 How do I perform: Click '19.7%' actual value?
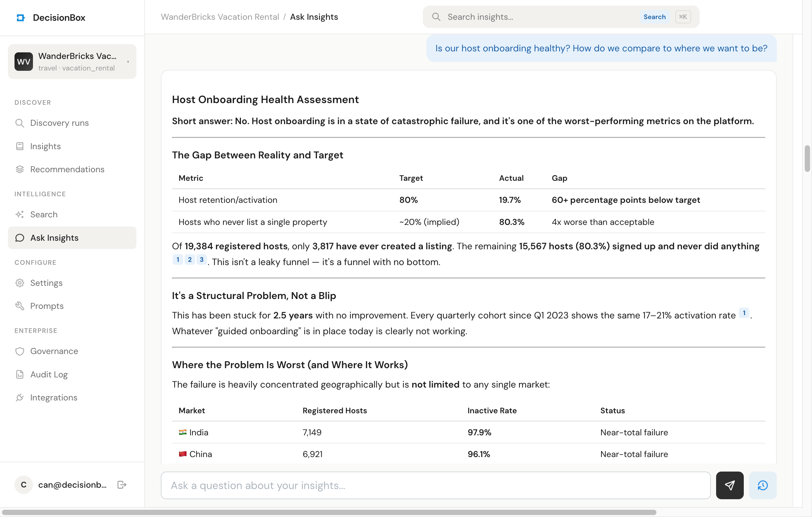click(x=509, y=200)
